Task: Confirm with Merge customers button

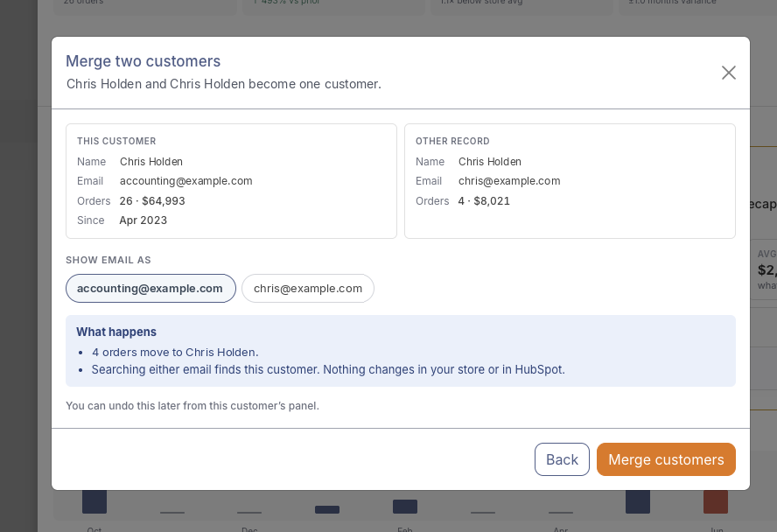Action: tap(666, 459)
